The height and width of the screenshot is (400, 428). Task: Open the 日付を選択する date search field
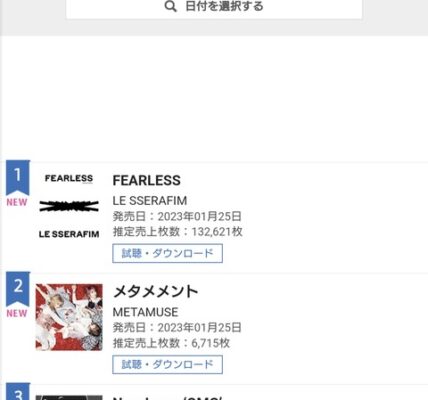click(214, 8)
